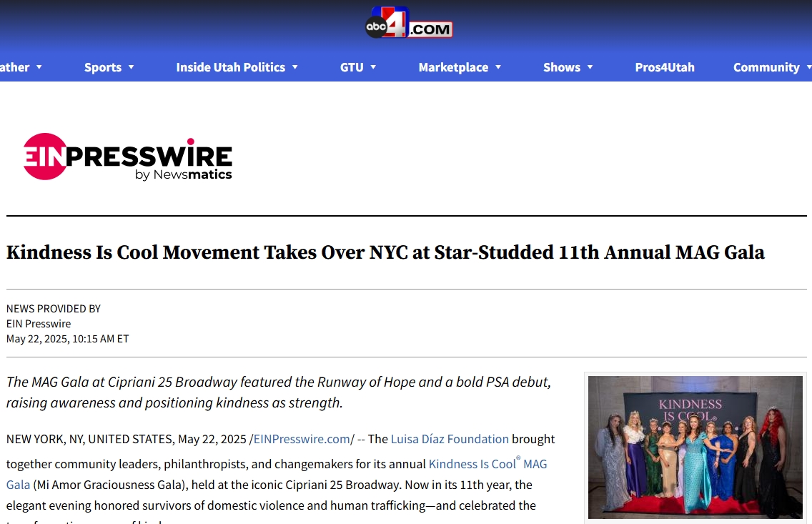
Task: Follow the Kindness Is Cool MAG Gala link
Action: 487,464
